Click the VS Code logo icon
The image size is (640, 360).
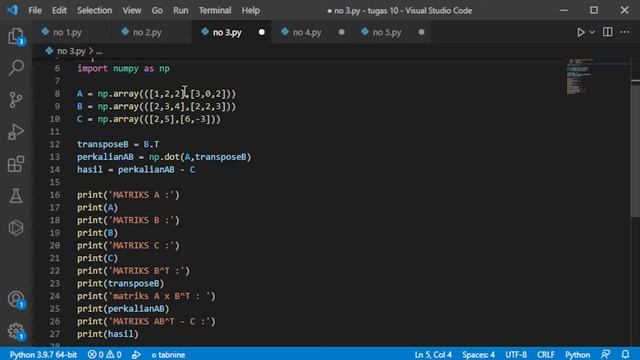12,10
